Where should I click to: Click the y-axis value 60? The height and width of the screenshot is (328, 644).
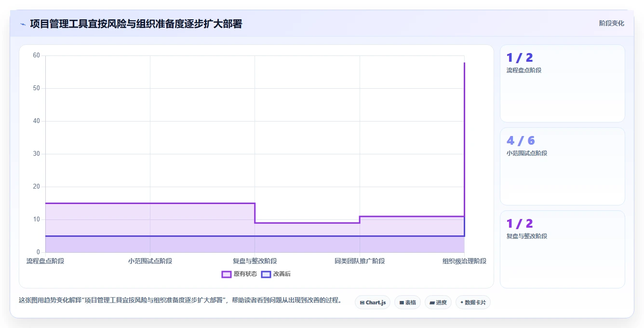36,55
